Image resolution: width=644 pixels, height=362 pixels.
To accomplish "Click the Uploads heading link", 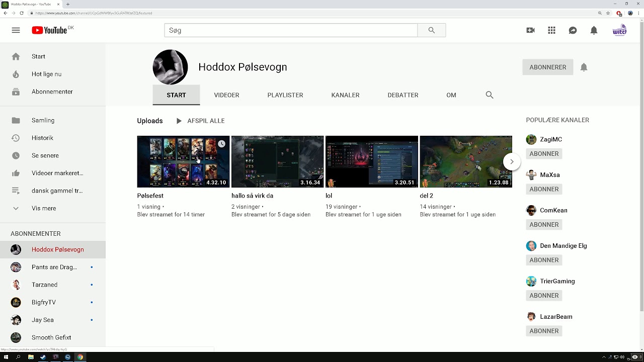I will pos(150,121).
